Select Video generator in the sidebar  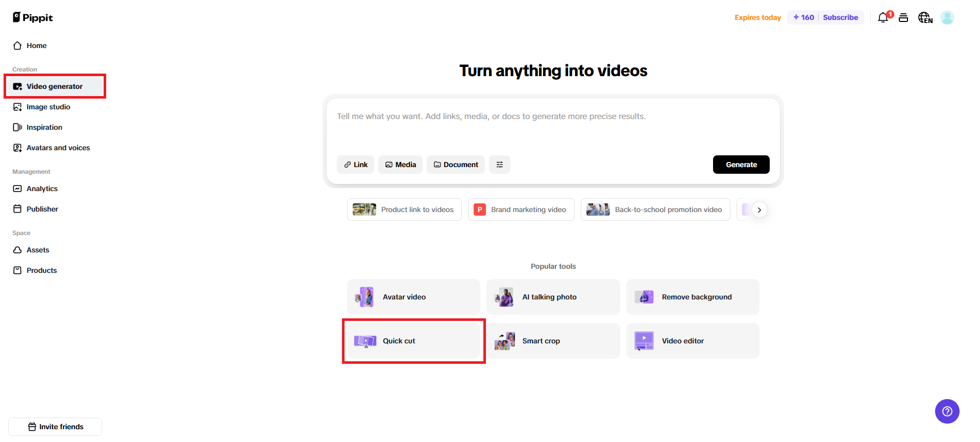point(55,86)
